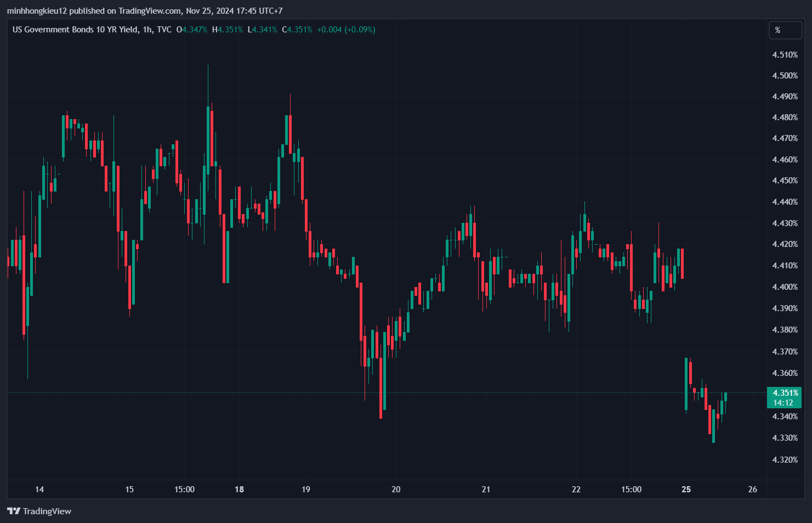Click the date 21 on time axis

pos(486,490)
